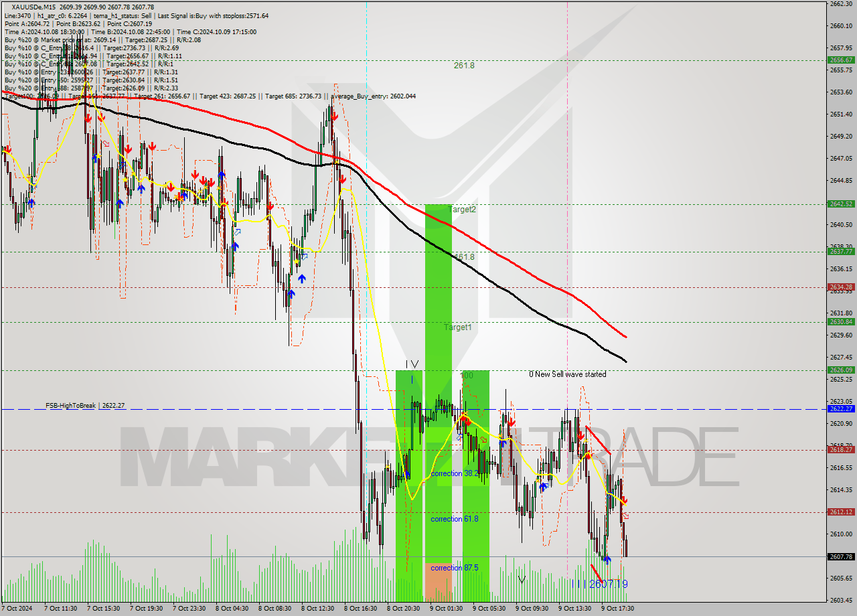Screen dimensions: 857x616
Task: Click the '7 Oct 15:30' time axis label
Action: [x=104, y=609]
